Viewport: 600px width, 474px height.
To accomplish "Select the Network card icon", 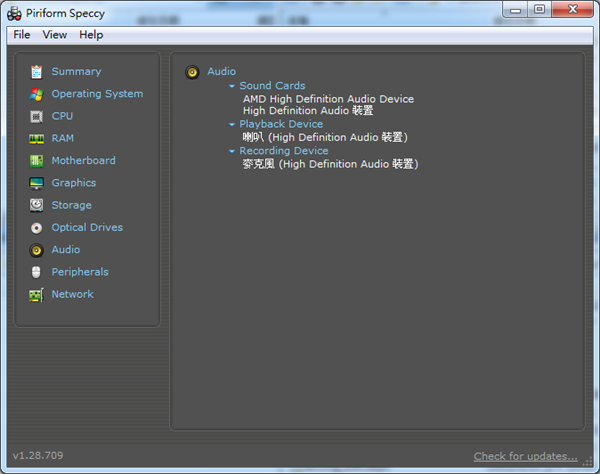I will tap(36, 295).
